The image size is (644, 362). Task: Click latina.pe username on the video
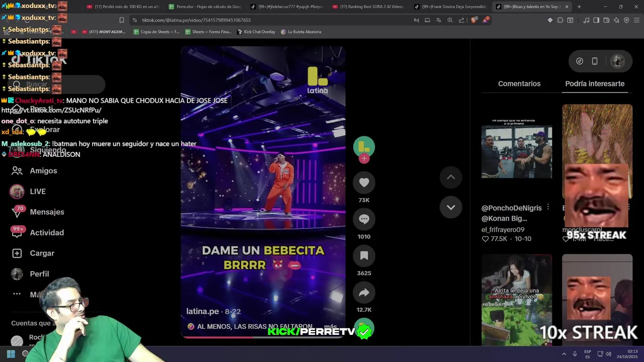click(203, 312)
